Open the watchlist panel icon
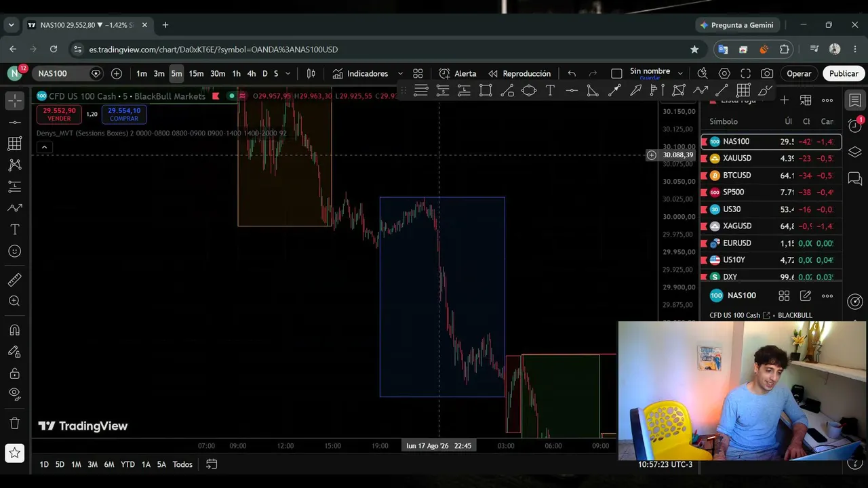Screen dimensions: 868x488 (x=855, y=100)
